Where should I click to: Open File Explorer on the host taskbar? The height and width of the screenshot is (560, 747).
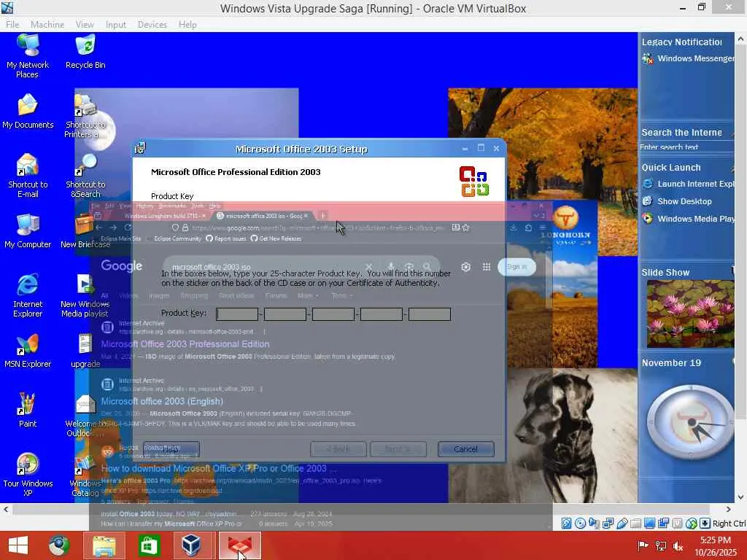[x=104, y=545]
